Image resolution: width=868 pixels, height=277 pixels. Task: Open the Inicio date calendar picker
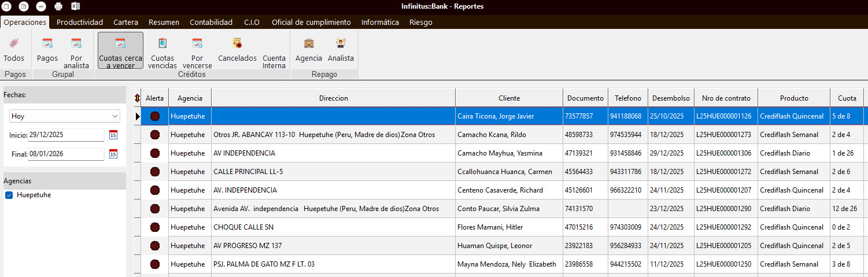[x=113, y=135]
